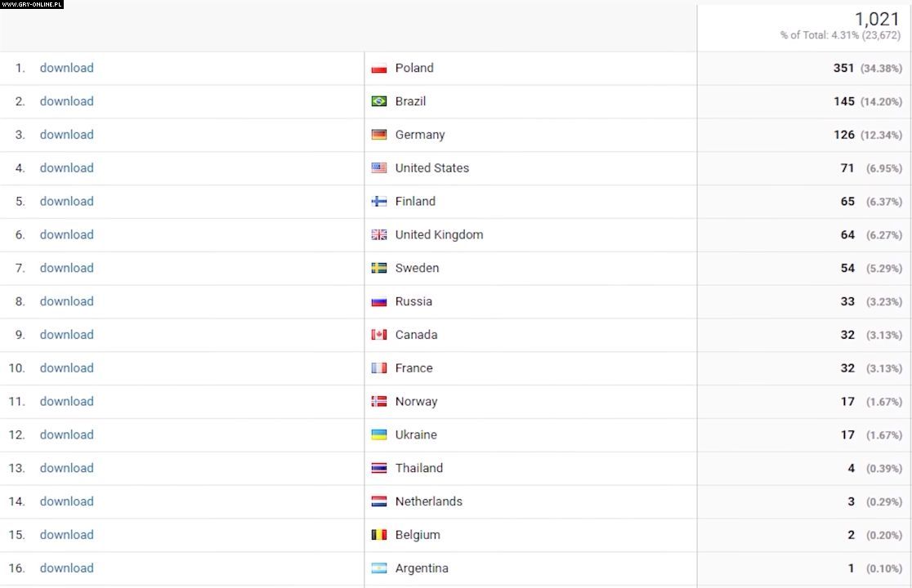Click the Ukraine country label
The height and width of the screenshot is (588, 912).
pyautogui.click(x=416, y=434)
